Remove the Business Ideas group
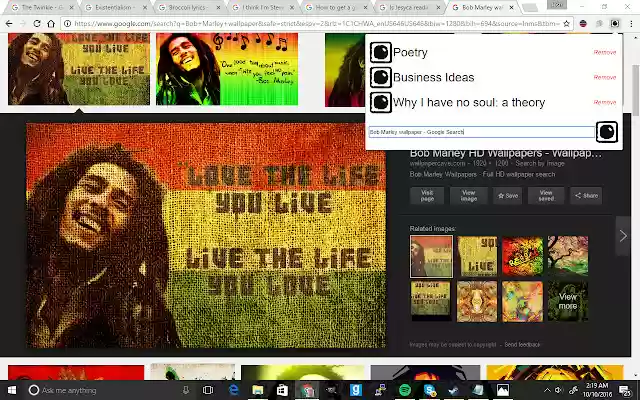This screenshot has height=400, width=640. [x=604, y=77]
